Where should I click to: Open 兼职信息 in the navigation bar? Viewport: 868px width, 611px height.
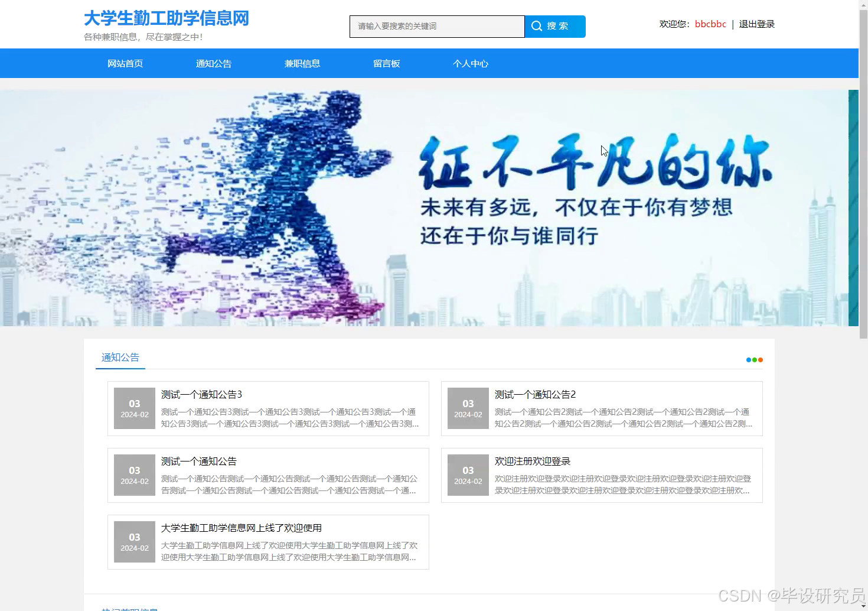pos(302,63)
